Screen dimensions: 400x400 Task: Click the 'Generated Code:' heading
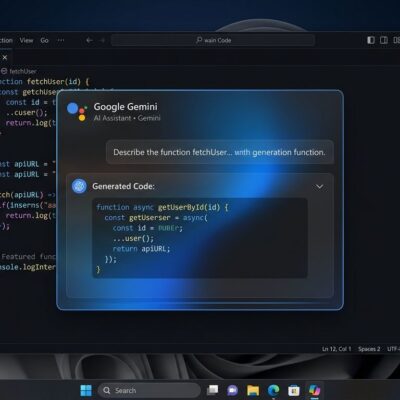click(x=123, y=186)
